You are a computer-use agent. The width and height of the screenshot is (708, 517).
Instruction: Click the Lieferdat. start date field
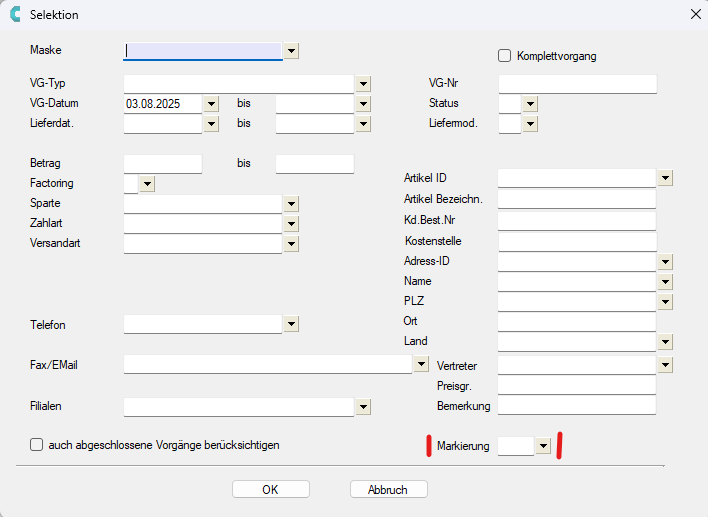pos(163,124)
